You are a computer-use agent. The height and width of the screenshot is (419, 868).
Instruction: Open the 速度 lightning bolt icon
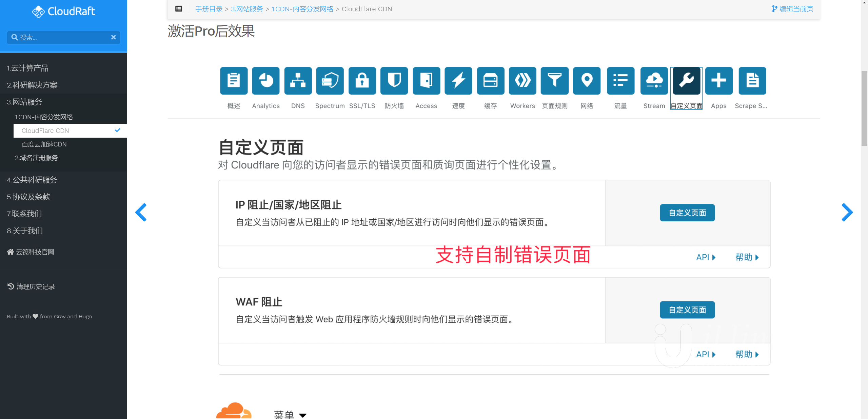click(458, 81)
